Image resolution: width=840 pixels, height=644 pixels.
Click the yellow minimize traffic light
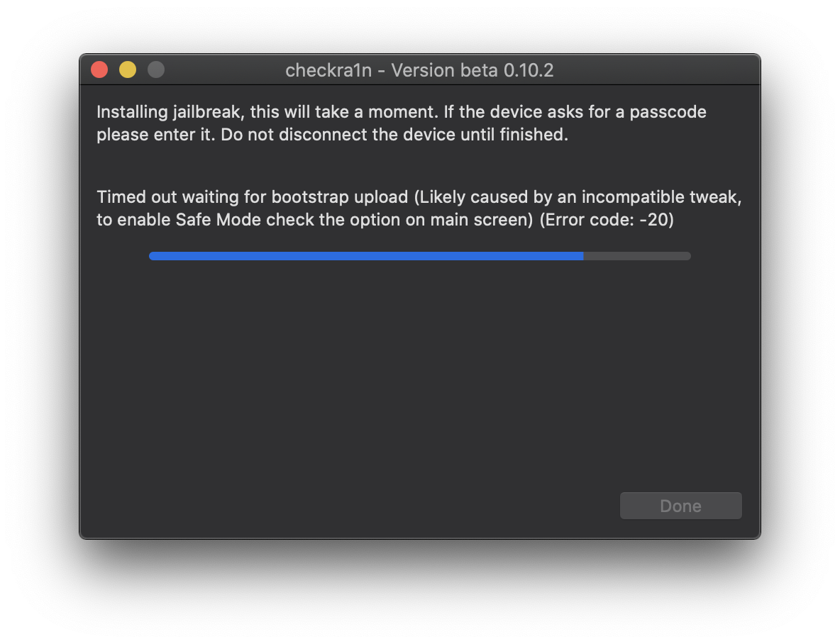click(127, 70)
